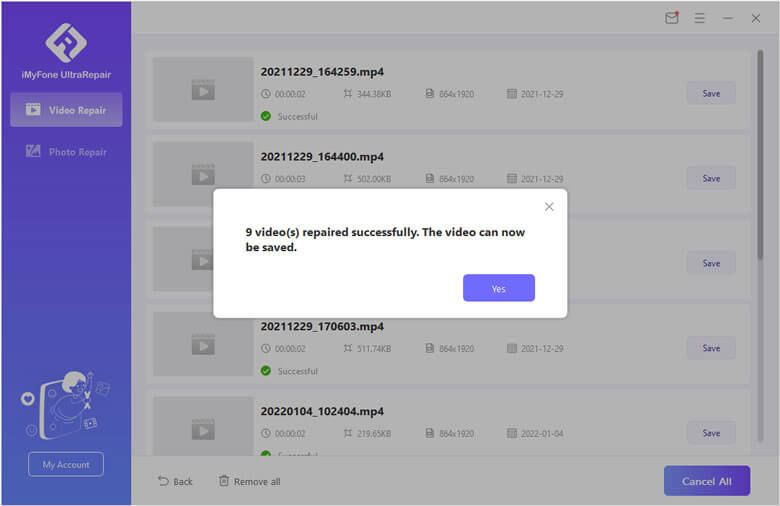Image resolution: width=780 pixels, height=506 pixels.
Task: Click the Remove all trash icon
Action: point(224,481)
